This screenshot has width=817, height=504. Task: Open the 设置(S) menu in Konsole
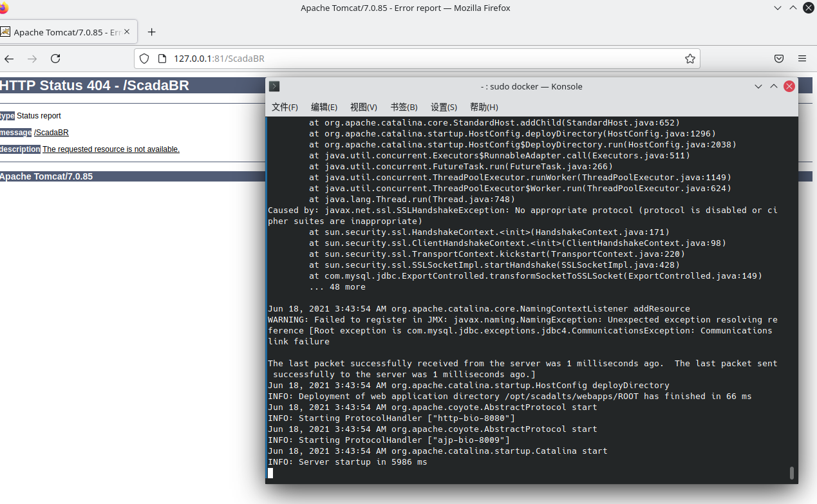click(x=443, y=107)
